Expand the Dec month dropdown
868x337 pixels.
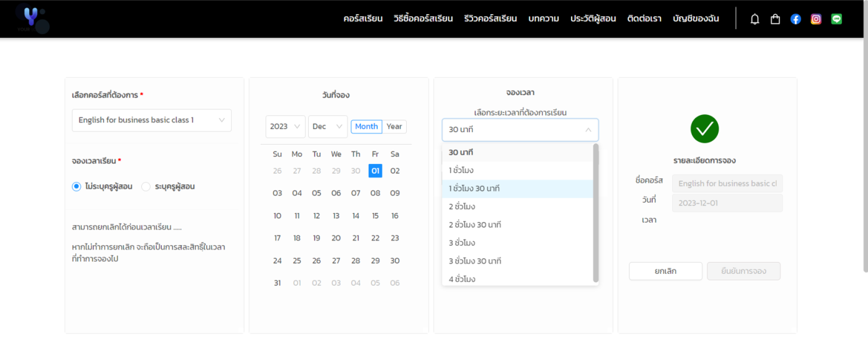pos(327,127)
